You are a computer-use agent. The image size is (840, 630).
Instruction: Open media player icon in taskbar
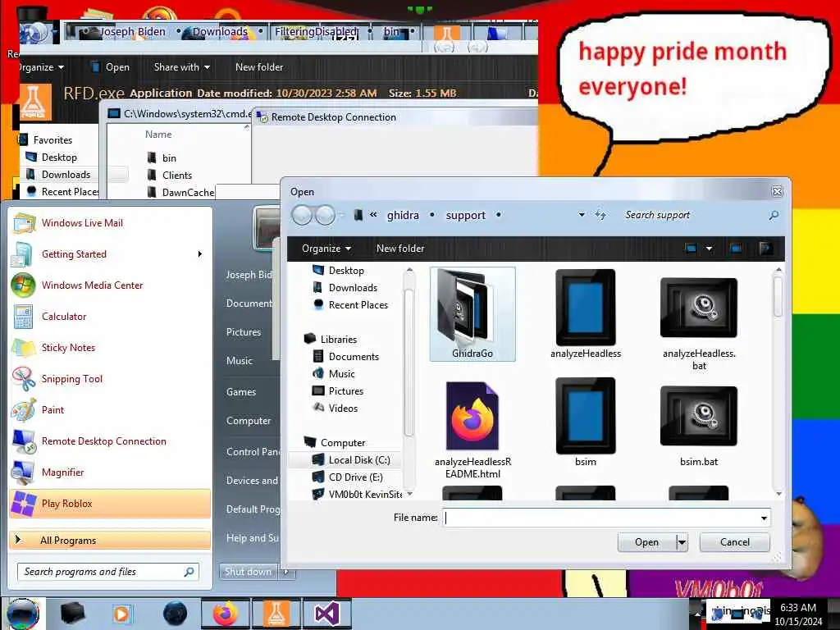[121, 614]
